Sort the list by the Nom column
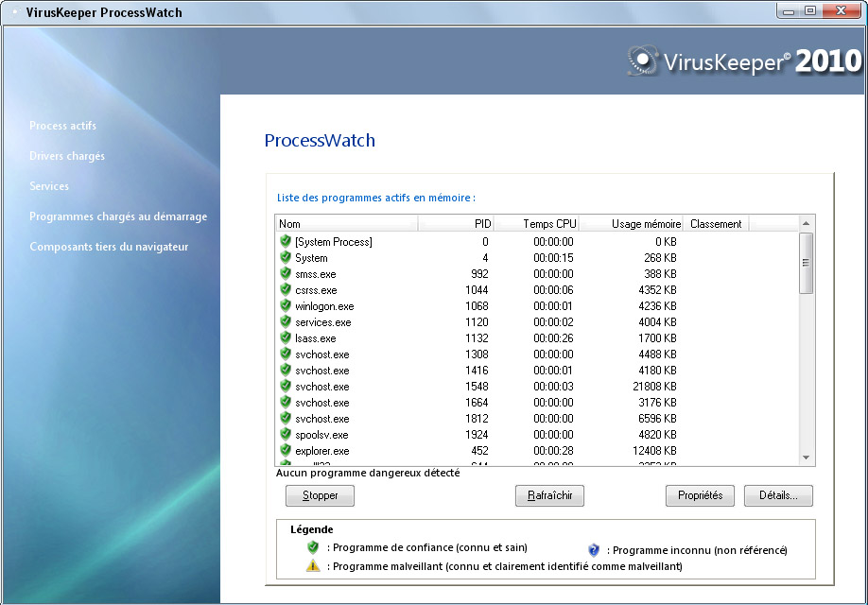Viewport: 868px width, 605px height. [346, 224]
